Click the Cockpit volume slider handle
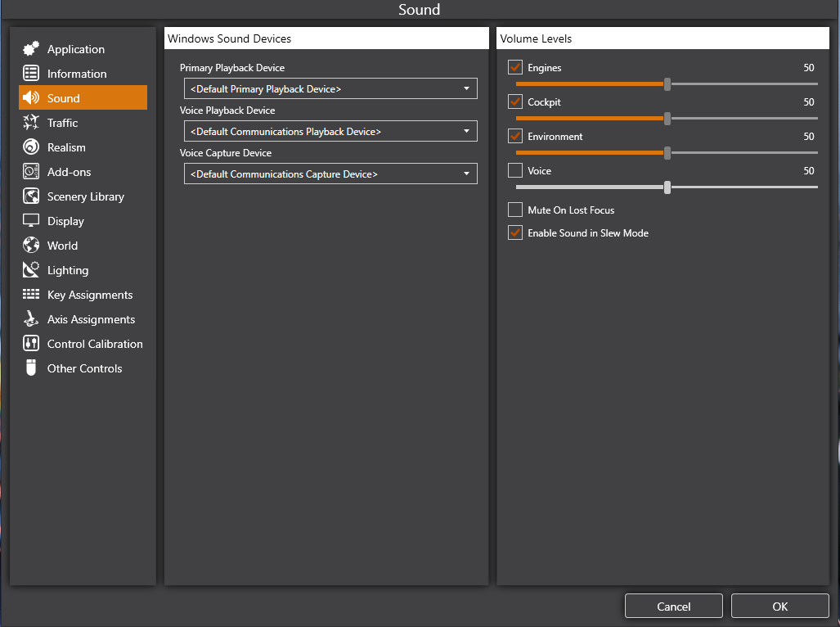Image resolution: width=840 pixels, height=627 pixels. coord(667,119)
